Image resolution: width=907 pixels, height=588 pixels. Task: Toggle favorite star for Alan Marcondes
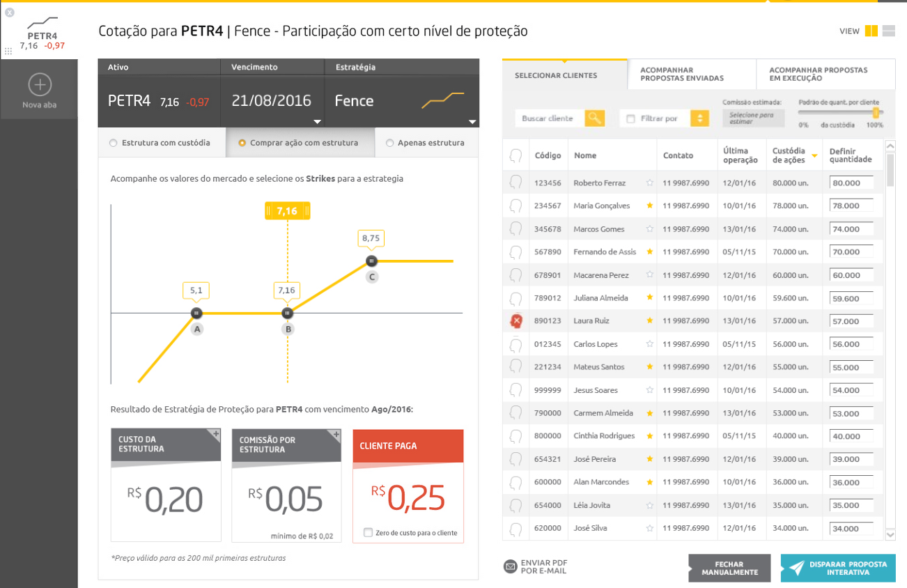[650, 482]
